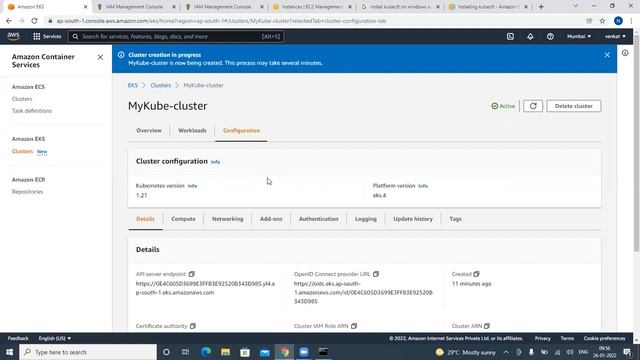Screen dimensions: 640x360
Task: Copy the OpenID Connect provider URL
Action: [376, 274]
